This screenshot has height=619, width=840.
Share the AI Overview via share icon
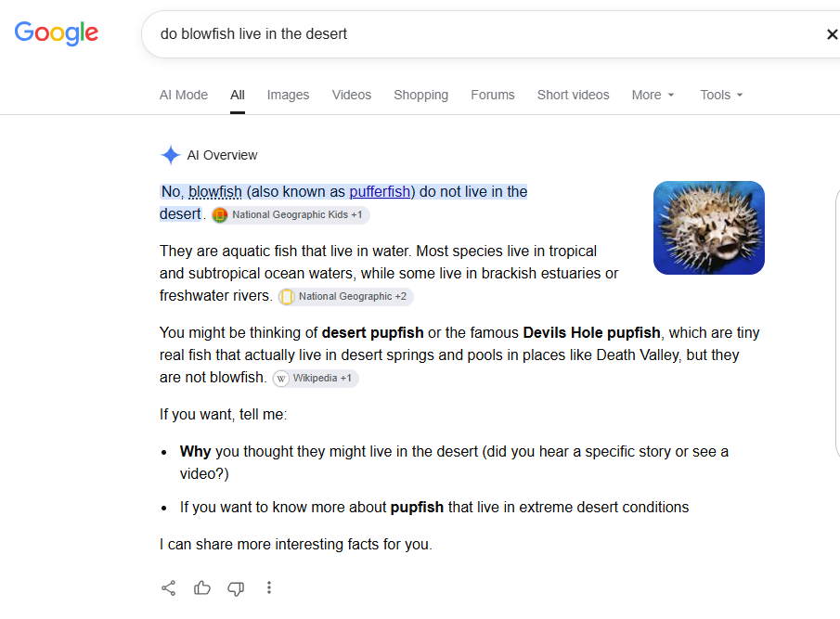[x=168, y=588]
